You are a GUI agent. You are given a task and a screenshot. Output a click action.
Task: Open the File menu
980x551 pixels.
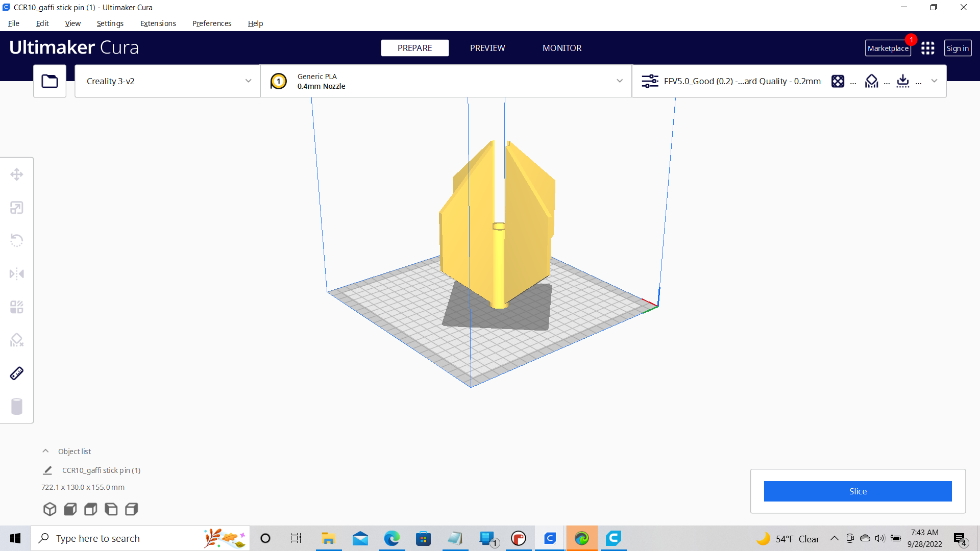click(14, 23)
